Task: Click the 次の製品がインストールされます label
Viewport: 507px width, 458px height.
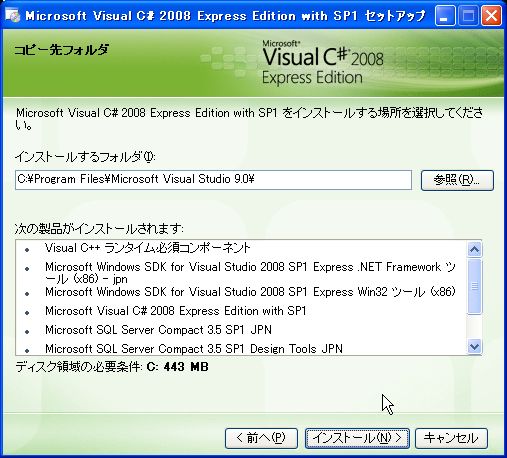Action: point(99,229)
